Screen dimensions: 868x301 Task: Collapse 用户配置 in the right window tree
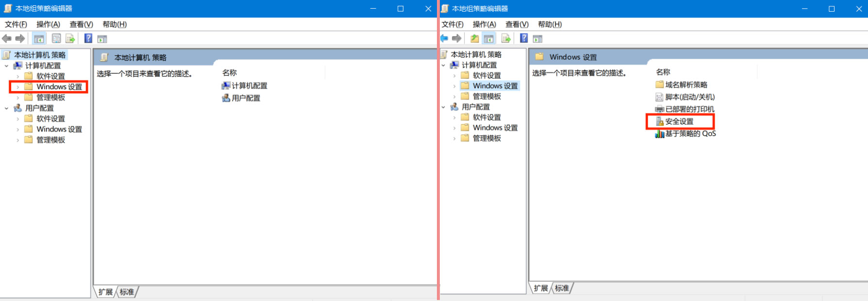pyautogui.click(x=443, y=107)
